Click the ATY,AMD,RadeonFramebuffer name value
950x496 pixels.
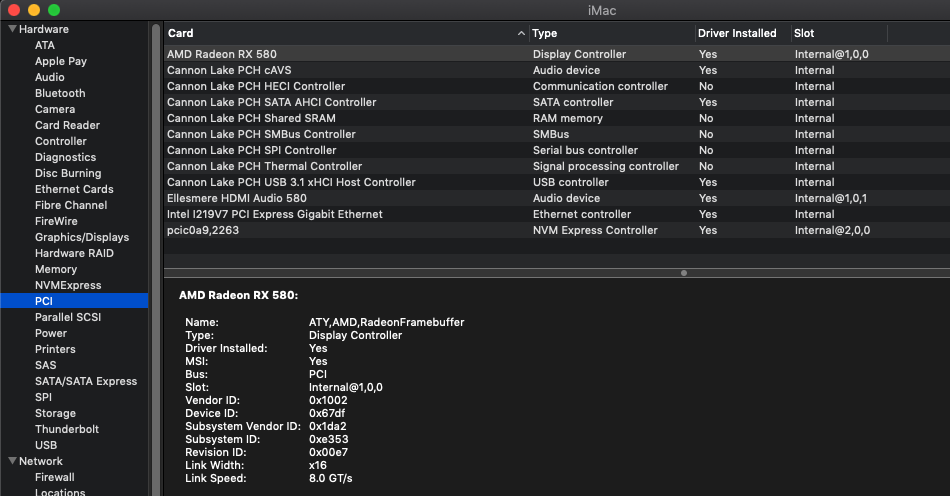click(x=387, y=322)
